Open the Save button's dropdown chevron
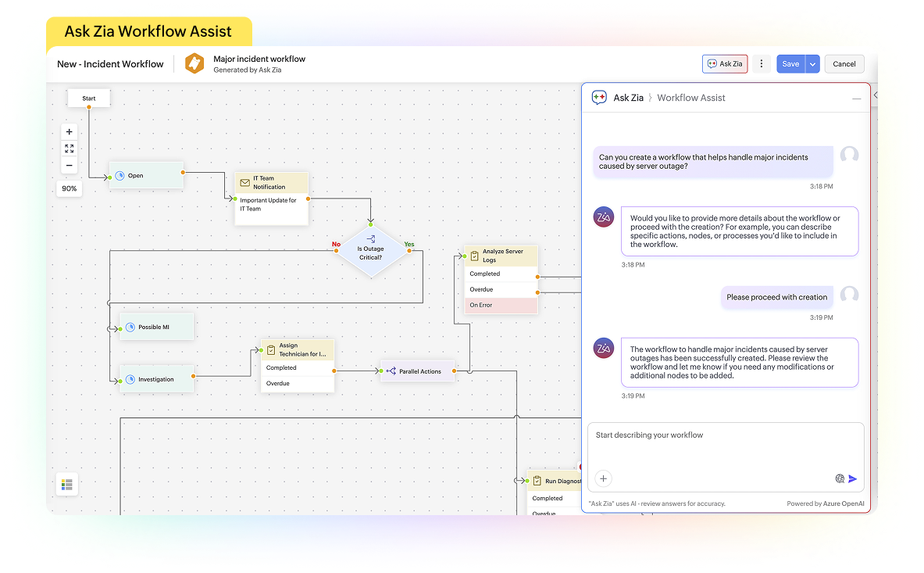 tap(812, 63)
